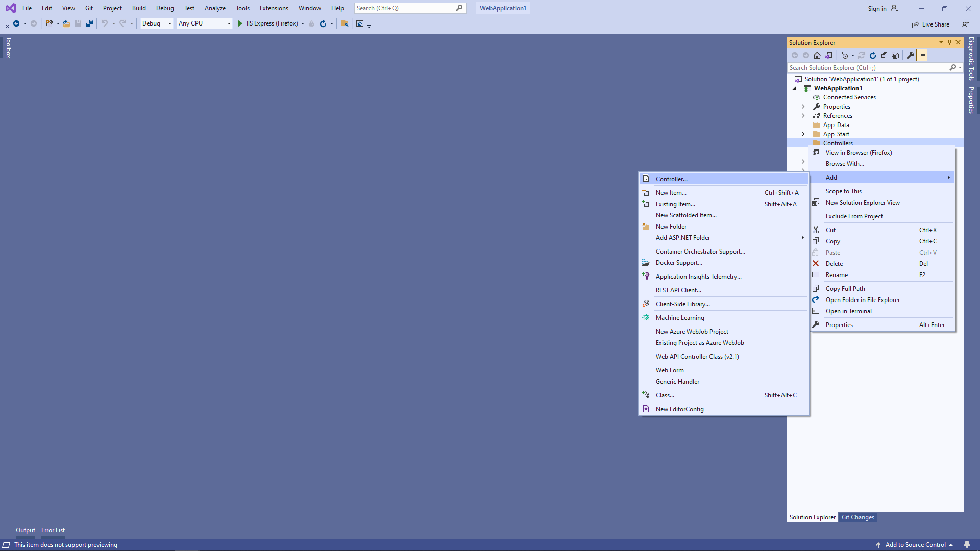Select Controller... in the Add submenu
Viewport: 980px width, 551px height.
point(672,179)
